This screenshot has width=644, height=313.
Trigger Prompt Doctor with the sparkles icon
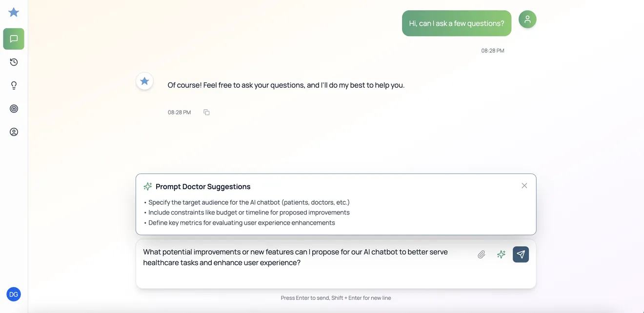pyautogui.click(x=501, y=254)
